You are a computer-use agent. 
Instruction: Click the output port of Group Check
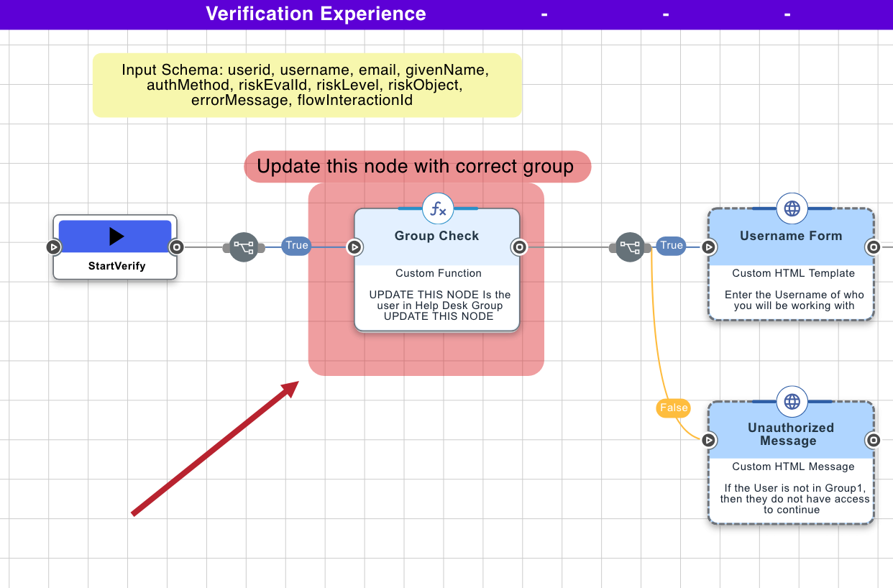519,247
